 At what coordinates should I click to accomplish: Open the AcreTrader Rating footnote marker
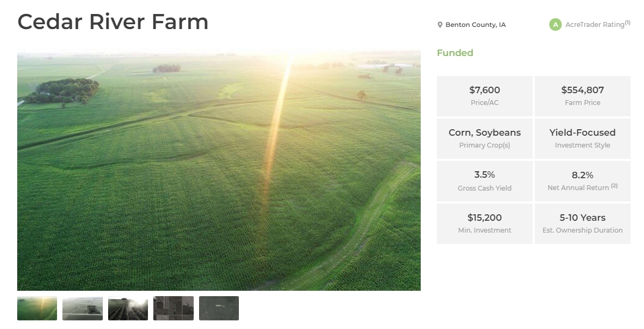pyautogui.click(x=627, y=23)
